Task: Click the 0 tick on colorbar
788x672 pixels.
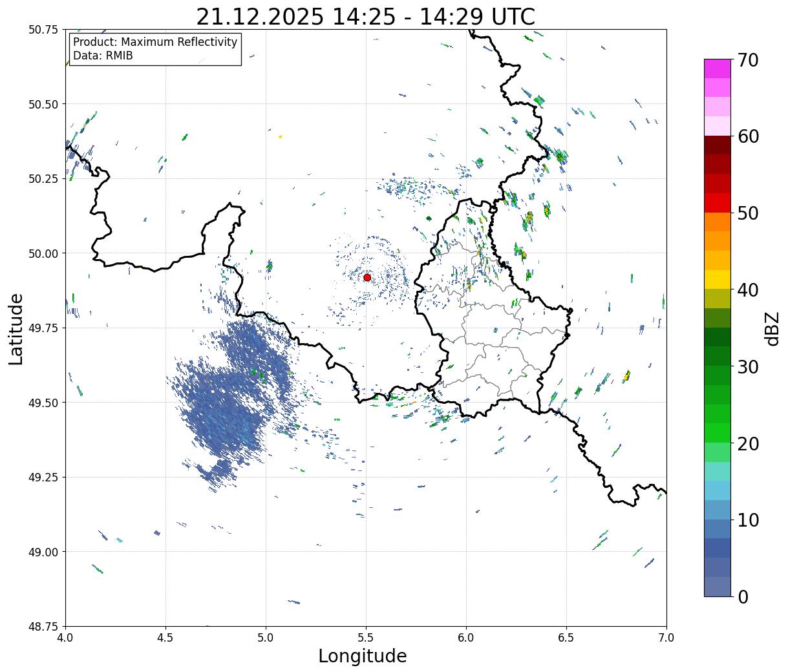Action: (742, 596)
